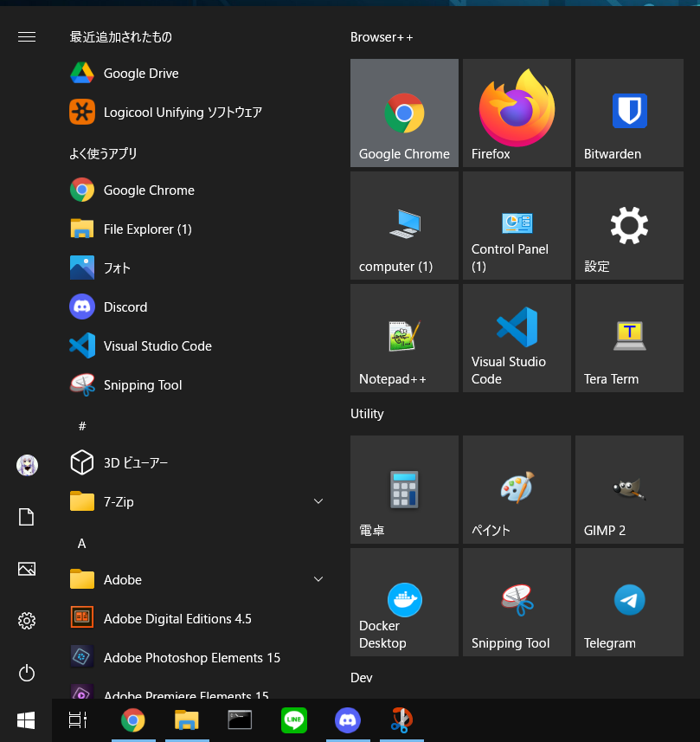Open the Bitwarden tile

tap(629, 113)
